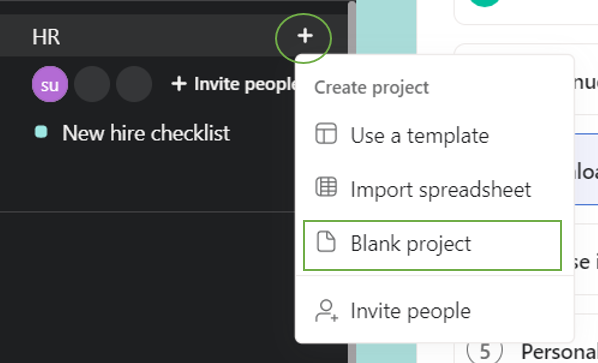598x363 pixels.
Task: Open the 'Personal' item beside step 5
Action: pos(559,352)
